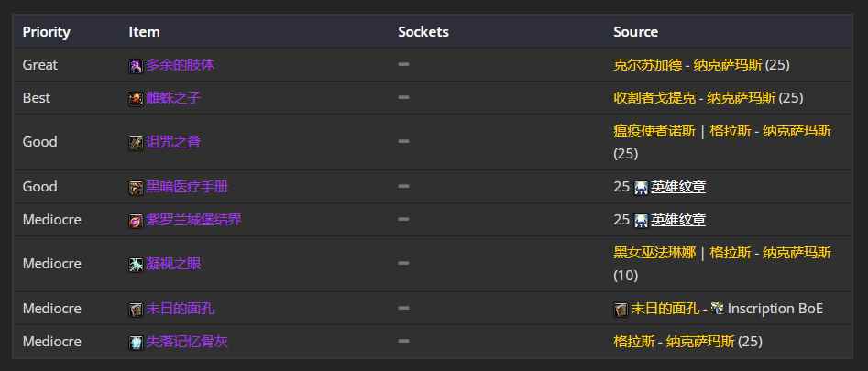Open the 收割者戈提克 boss link
The width and height of the screenshot is (868, 371).
click(x=654, y=98)
